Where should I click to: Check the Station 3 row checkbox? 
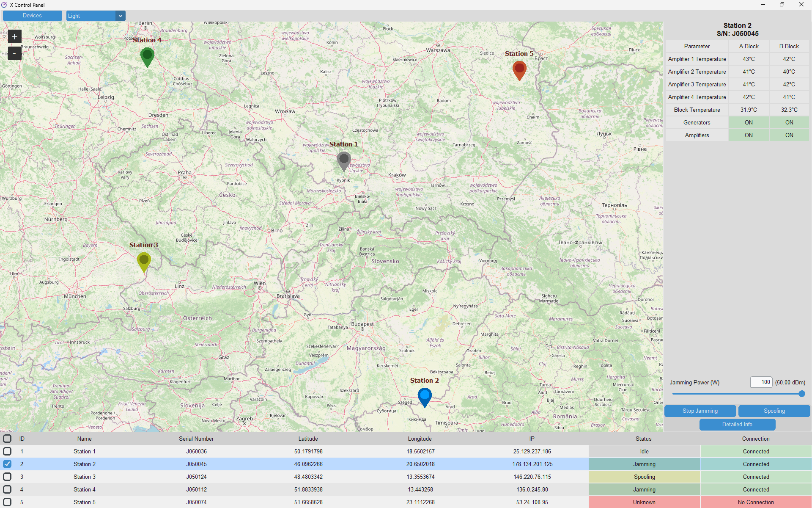tap(7, 477)
